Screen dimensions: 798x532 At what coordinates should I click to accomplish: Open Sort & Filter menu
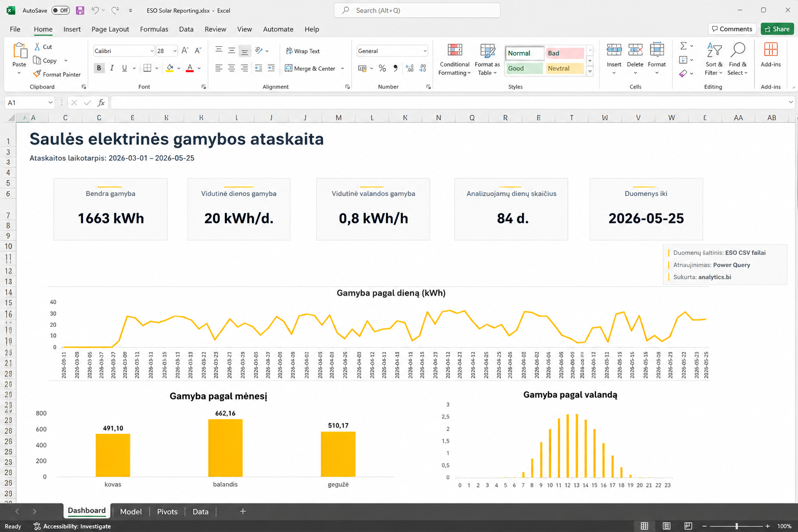point(714,59)
